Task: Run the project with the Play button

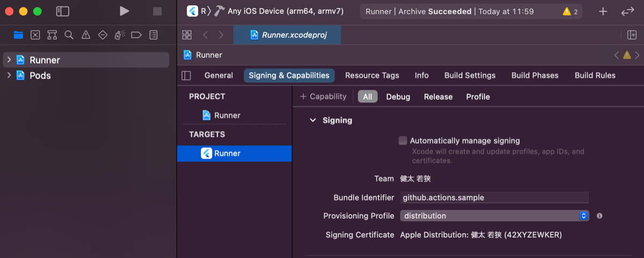Action: pyautogui.click(x=125, y=11)
